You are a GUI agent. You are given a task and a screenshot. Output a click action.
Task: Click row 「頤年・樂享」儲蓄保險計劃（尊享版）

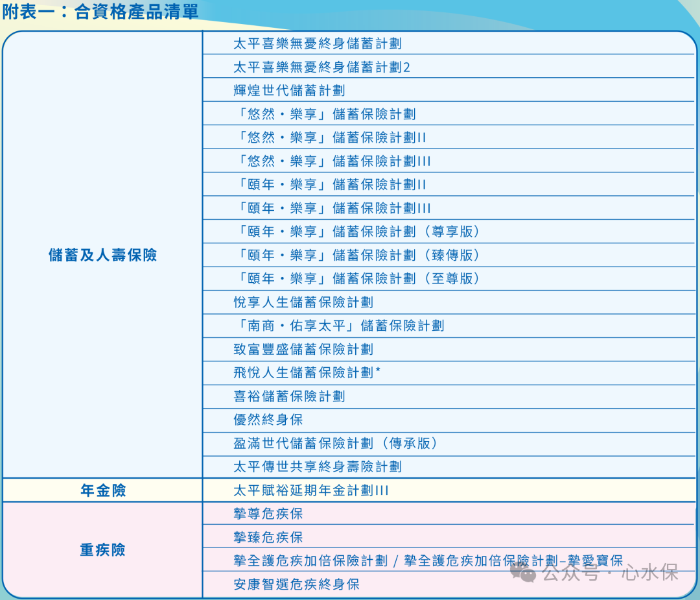point(449,232)
